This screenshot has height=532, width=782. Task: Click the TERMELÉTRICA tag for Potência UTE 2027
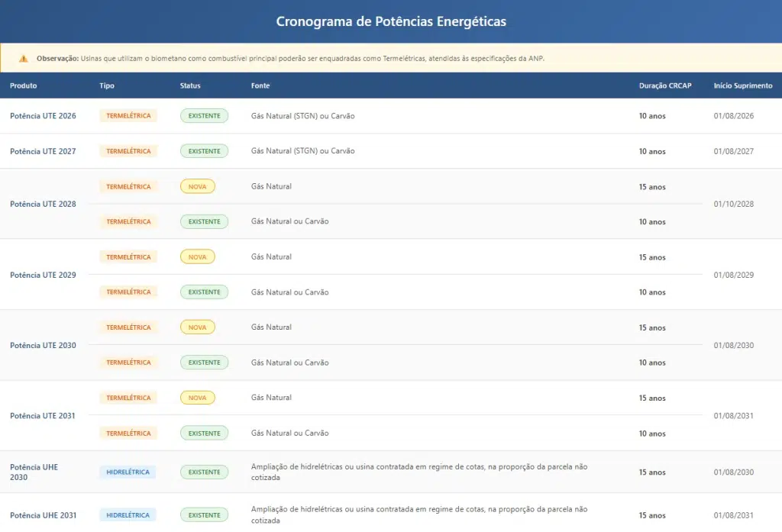click(128, 151)
